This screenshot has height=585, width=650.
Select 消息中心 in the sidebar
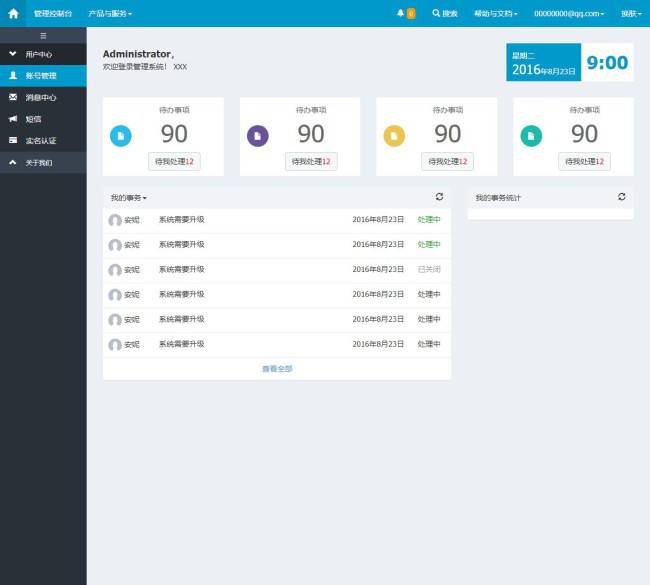point(43,97)
